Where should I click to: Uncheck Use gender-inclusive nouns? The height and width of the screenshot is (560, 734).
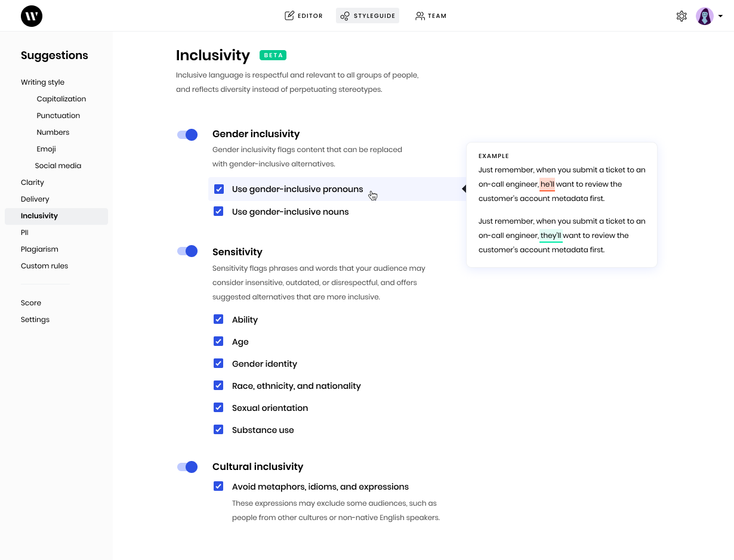click(x=218, y=211)
